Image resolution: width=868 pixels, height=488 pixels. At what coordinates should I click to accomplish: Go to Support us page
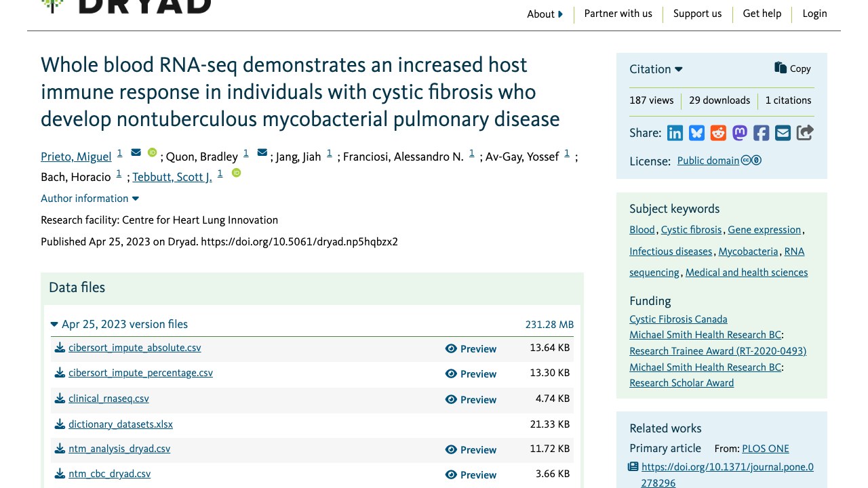click(x=697, y=14)
